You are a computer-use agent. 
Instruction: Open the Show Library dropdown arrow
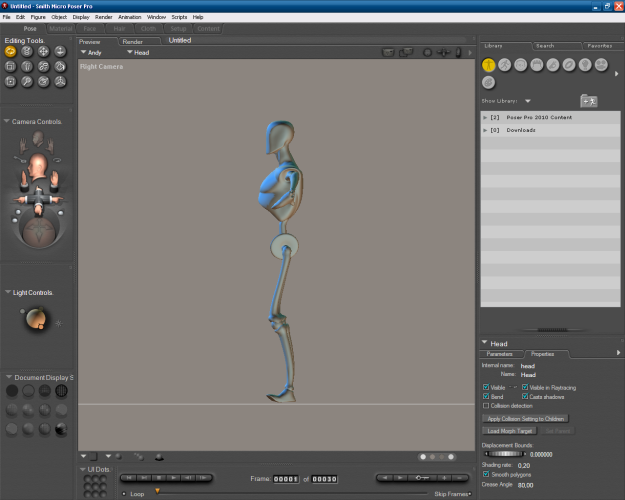point(527,101)
